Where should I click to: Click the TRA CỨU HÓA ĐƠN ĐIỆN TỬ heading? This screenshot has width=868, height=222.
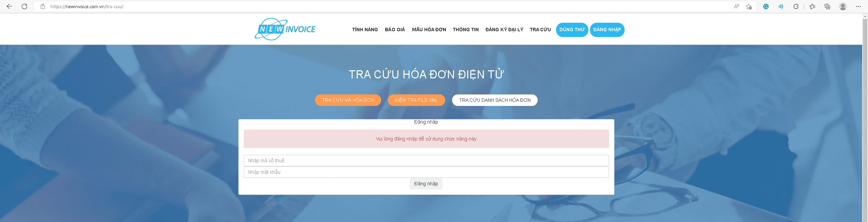426,74
